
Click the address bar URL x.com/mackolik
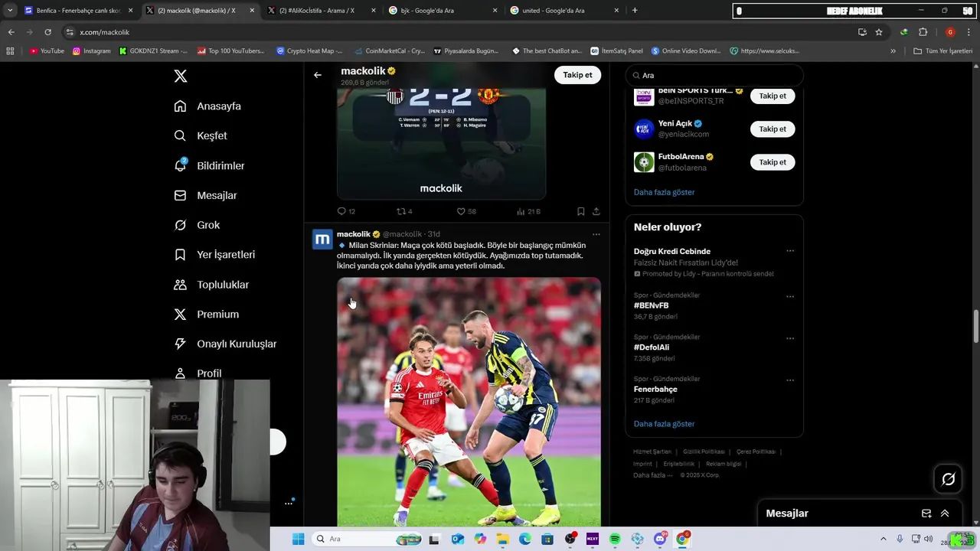pyautogui.click(x=105, y=32)
